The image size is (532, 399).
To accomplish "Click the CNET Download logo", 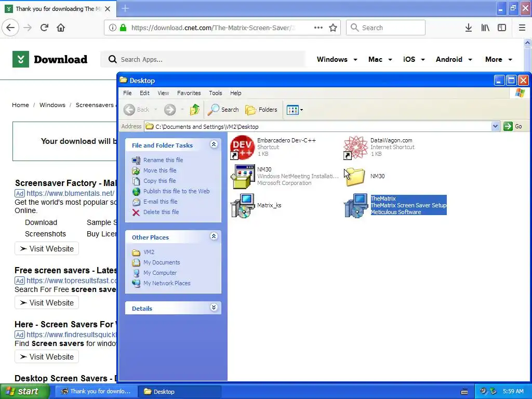I will click(50, 59).
